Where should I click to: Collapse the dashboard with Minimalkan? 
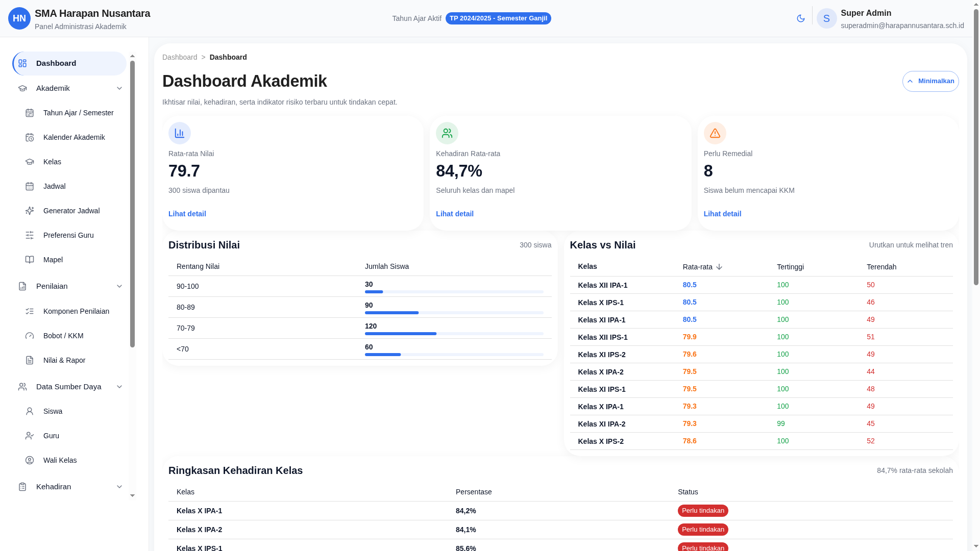[x=930, y=81]
